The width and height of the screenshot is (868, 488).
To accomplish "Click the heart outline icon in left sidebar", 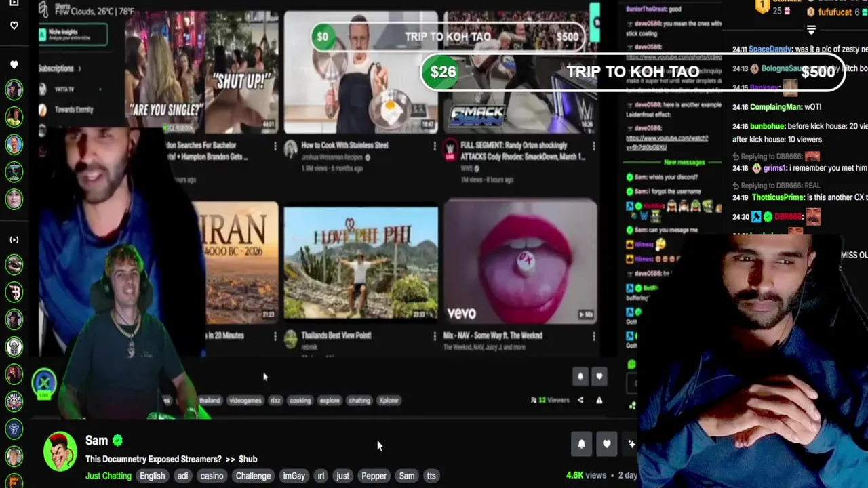I will 14,26.
